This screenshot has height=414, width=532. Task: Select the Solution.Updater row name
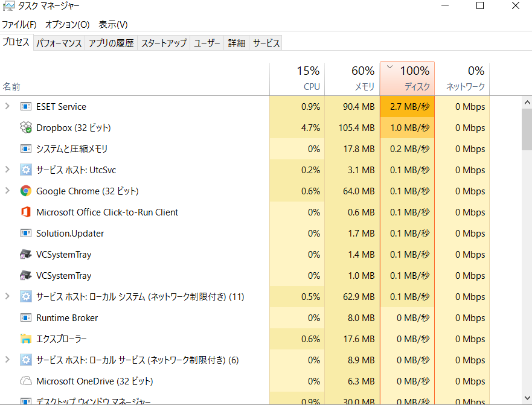tap(70, 234)
